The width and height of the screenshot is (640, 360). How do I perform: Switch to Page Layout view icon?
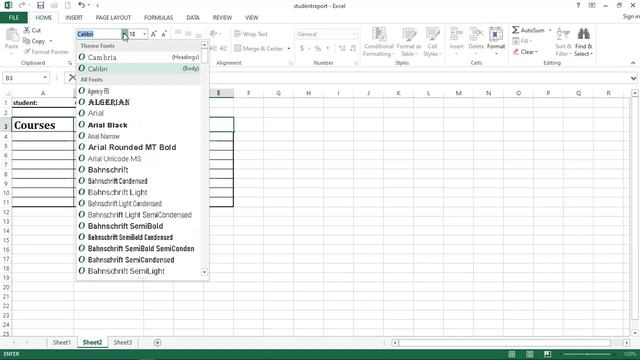point(529,354)
